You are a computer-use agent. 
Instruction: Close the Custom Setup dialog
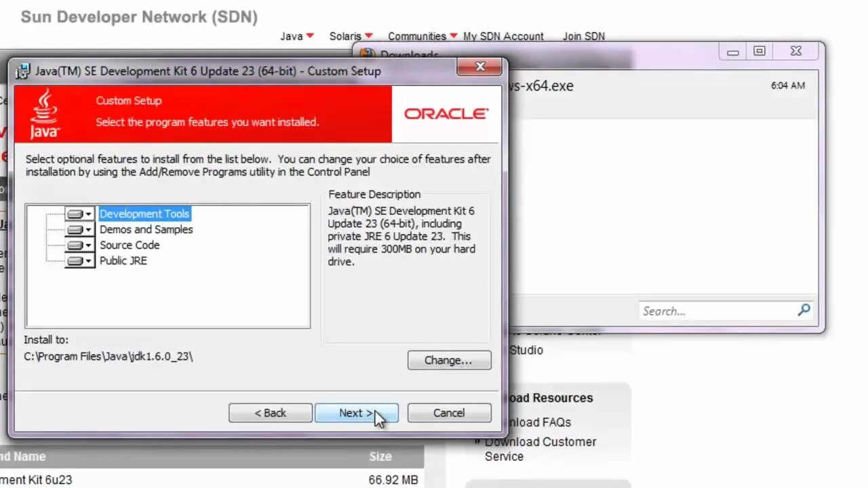pyautogui.click(x=480, y=66)
